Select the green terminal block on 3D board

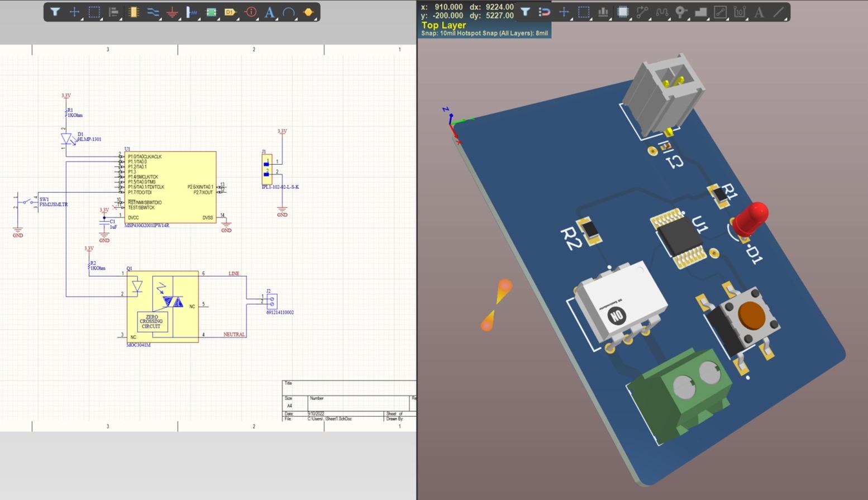tap(680, 397)
